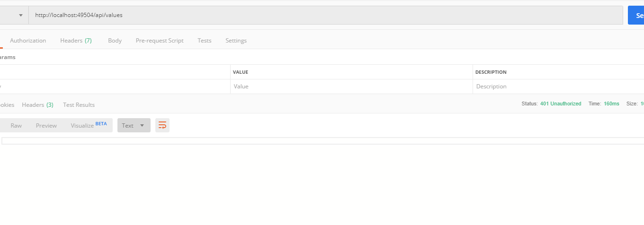Select the Visualize BETA view
The width and height of the screenshot is (644, 225).
click(x=89, y=125)
